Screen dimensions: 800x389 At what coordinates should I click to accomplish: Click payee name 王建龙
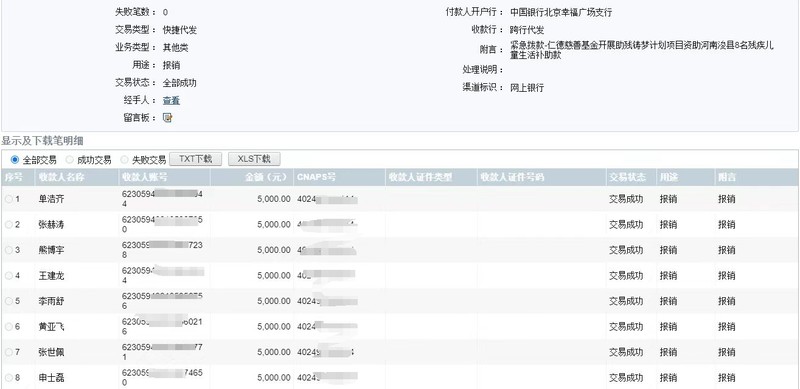[x=51, y=276]
